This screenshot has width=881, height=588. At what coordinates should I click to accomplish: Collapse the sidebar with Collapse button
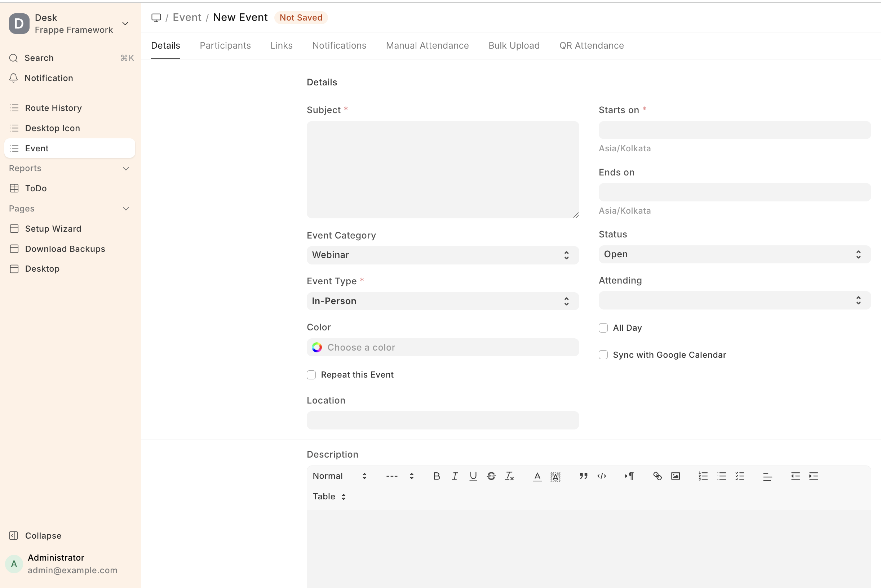click(x=43, y=535)
